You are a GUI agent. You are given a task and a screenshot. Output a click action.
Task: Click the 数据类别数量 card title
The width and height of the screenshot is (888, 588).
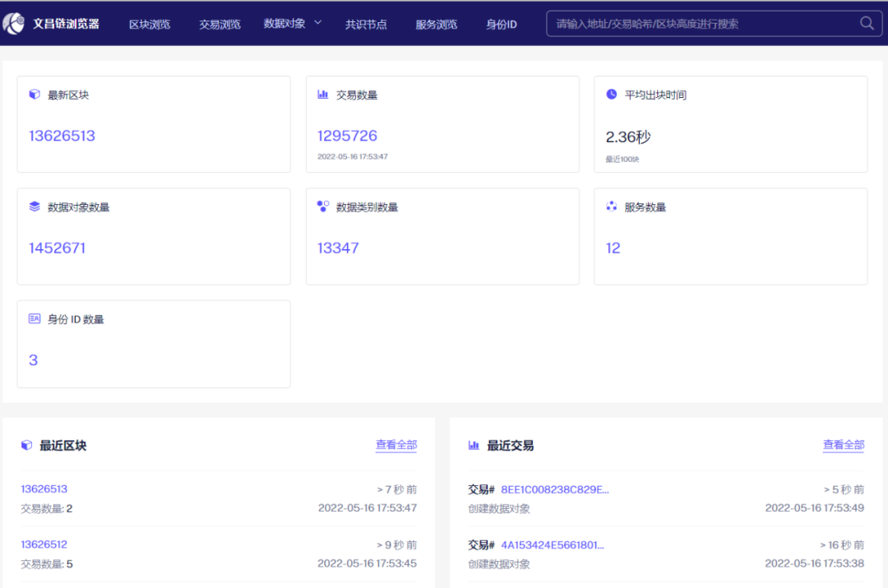[367, 207]
